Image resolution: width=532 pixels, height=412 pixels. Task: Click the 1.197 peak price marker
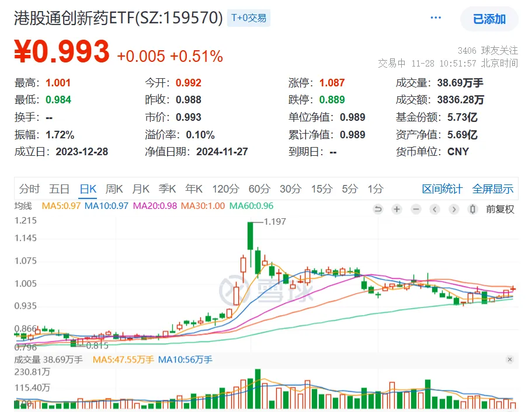pyautogui.click(x=274, y=222)
